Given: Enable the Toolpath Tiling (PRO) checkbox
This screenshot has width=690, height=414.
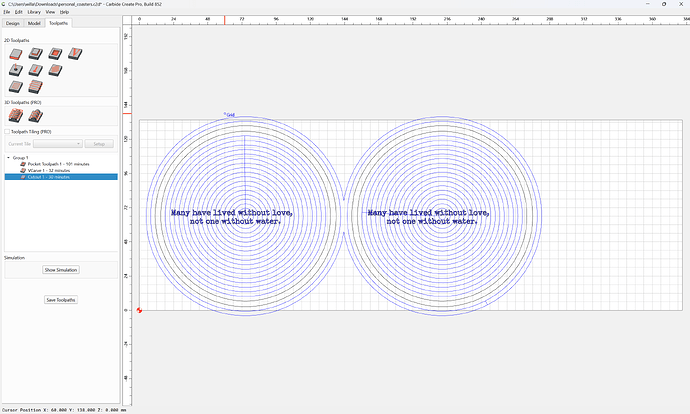Looking at the screenshot, I should tap(7, 132).
